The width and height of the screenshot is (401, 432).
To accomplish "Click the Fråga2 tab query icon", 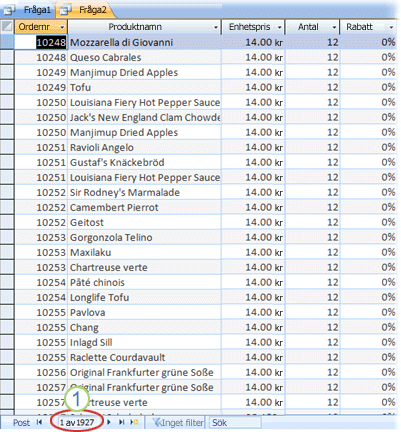I will click(x=65, y=11).
